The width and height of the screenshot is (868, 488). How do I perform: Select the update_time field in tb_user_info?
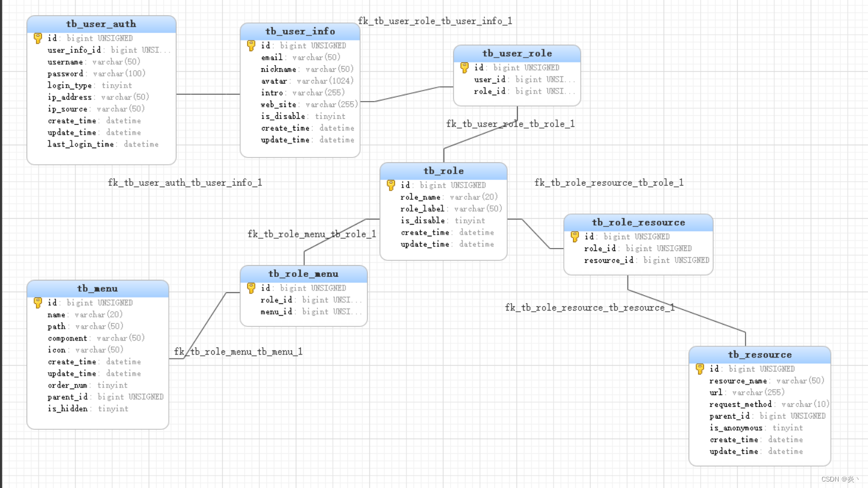tap(308, 140)
